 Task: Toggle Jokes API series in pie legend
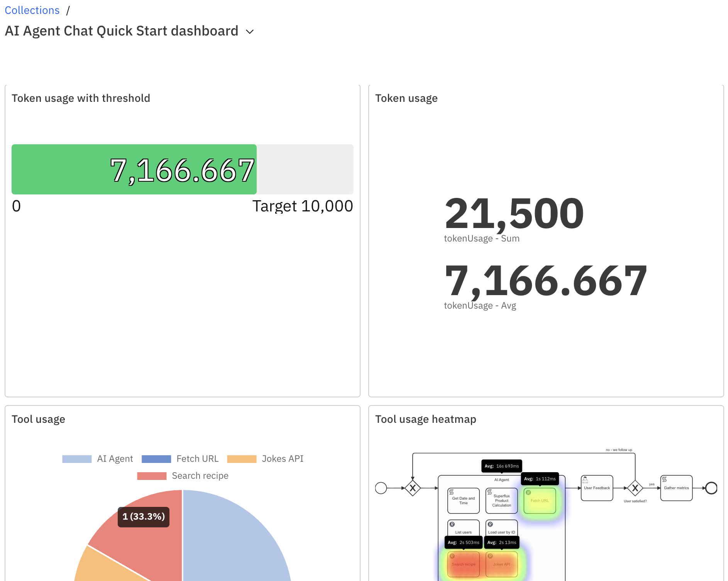[x=283, y=459]
